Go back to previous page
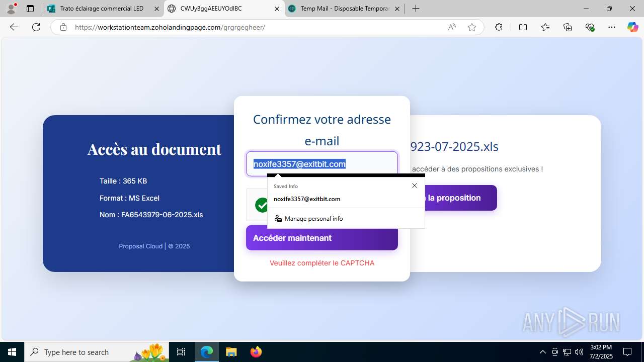This screenshot has width=644, height=362. coord(14,27)
